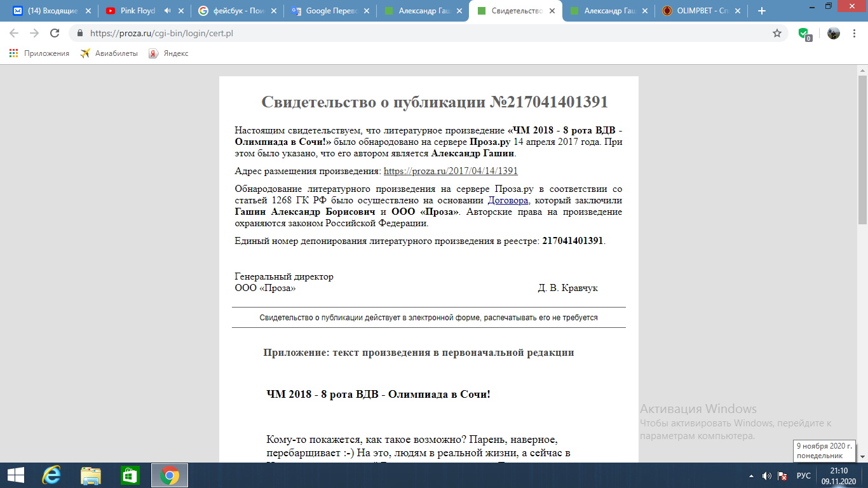Click Приложение: текст произведения heading

(419, 353)
